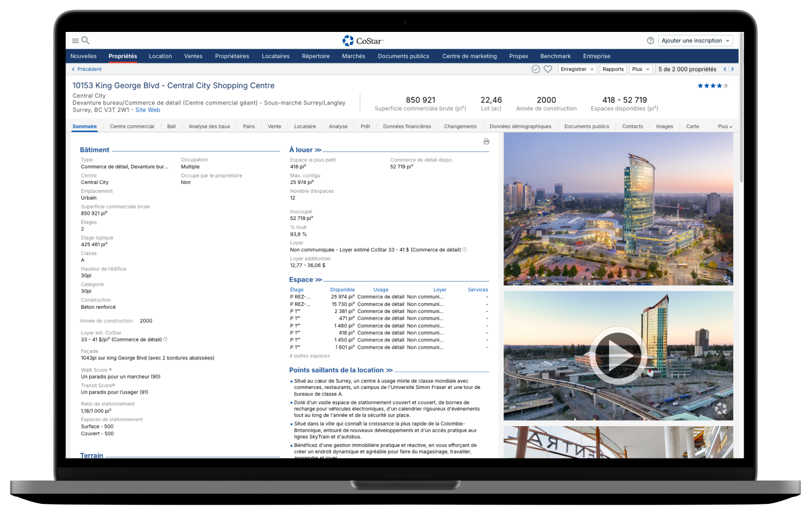812x519 pixels.
Task: Click the CoStar logo
Action: (x=363, y=41)
